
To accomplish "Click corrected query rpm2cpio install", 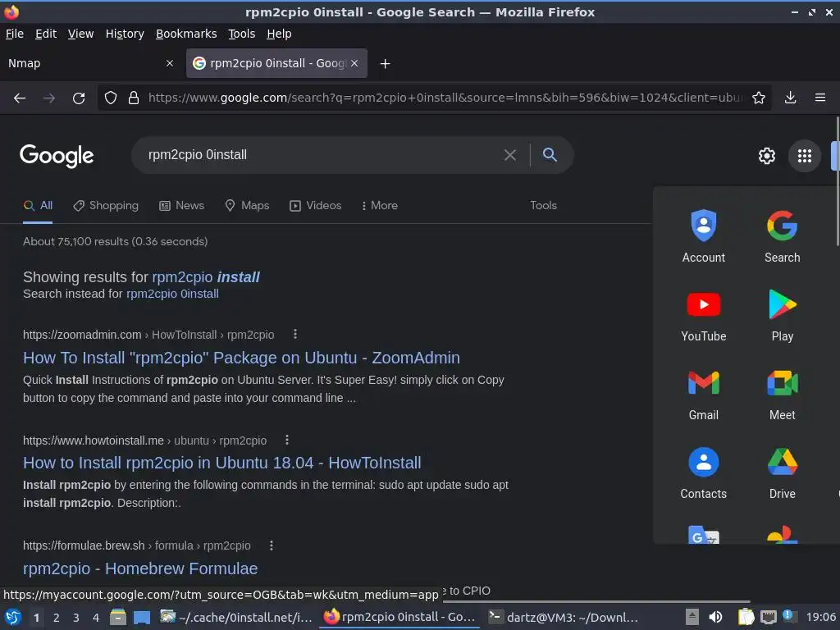I will 206,277.
